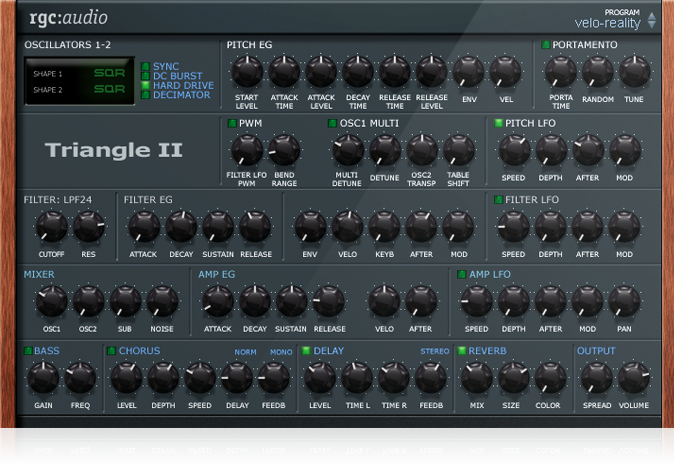Click the bass GAIN knob
Viewport: 674px width, 465px height.
tap(43, 378)
